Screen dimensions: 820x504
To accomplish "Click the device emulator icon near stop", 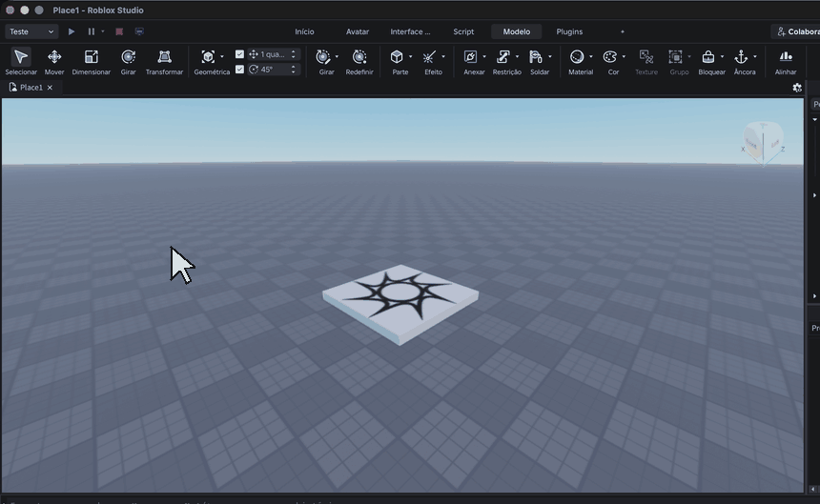I will 139,31.
